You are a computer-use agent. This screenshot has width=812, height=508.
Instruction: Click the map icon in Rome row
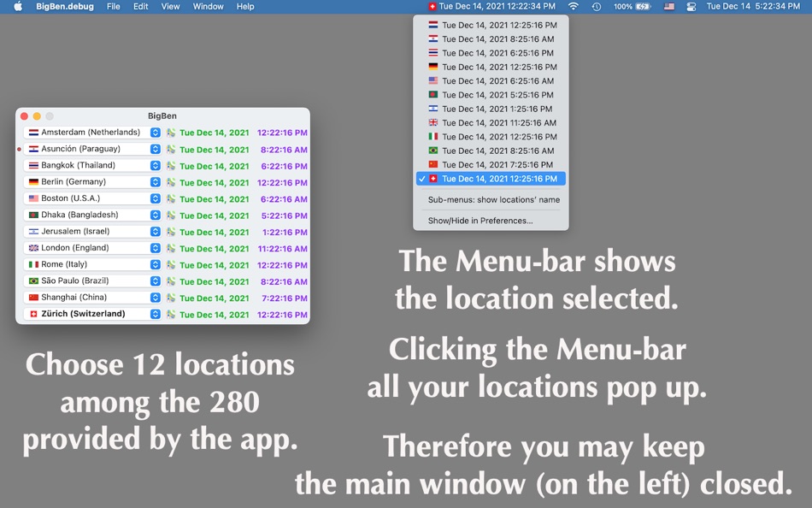pyautogui.click(x=171, y=265)
